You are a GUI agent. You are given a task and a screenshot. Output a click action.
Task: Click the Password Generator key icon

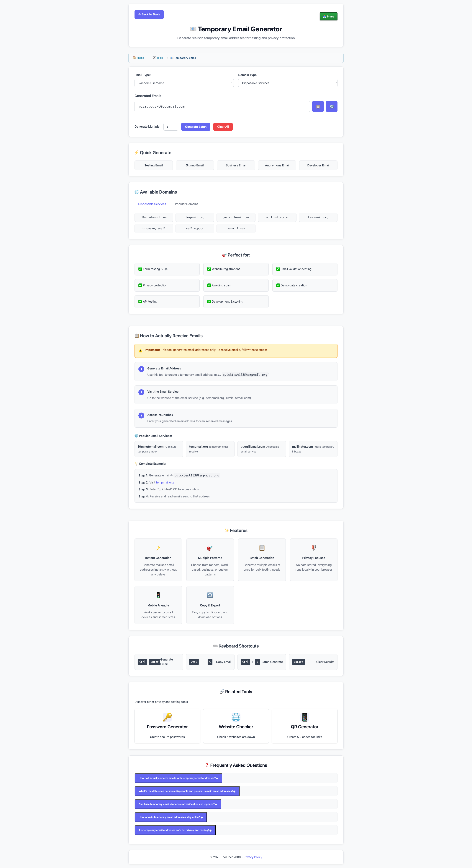[x=167, y=717]
